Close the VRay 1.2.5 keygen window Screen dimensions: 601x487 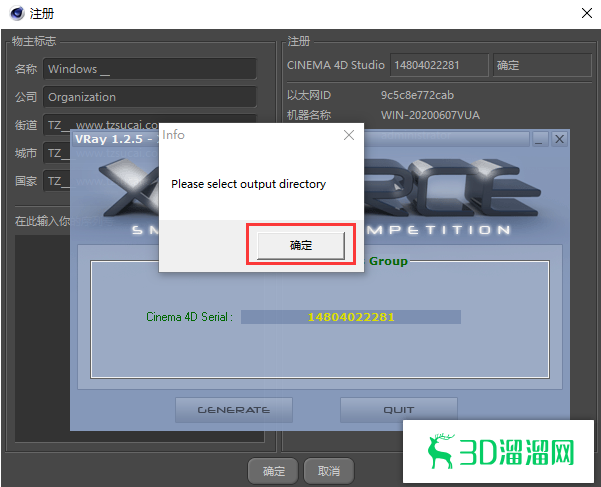coord(559,139)
